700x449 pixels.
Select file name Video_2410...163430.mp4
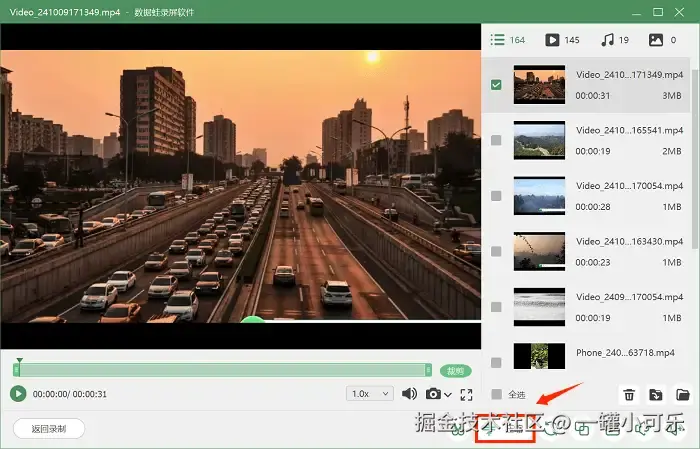click(x=629, y=241)
